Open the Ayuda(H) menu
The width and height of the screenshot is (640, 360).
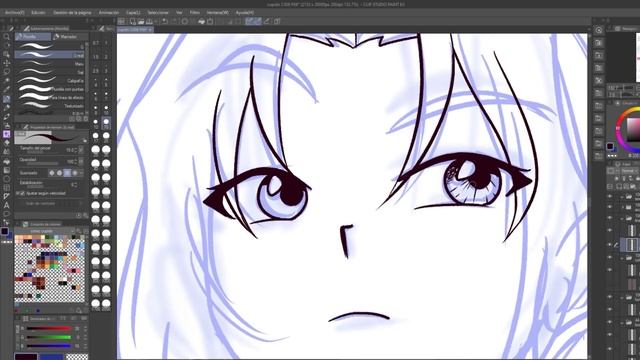[x=244, y=13]
